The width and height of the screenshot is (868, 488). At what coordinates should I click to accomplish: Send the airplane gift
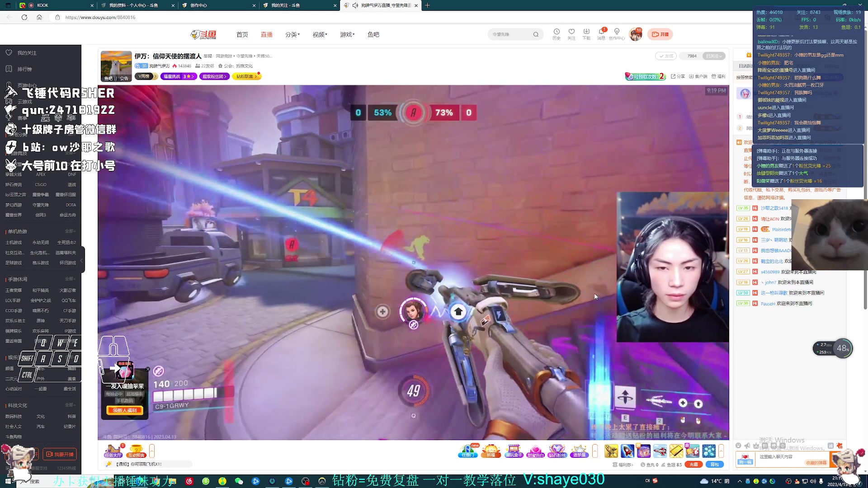[x=660, y=450]
